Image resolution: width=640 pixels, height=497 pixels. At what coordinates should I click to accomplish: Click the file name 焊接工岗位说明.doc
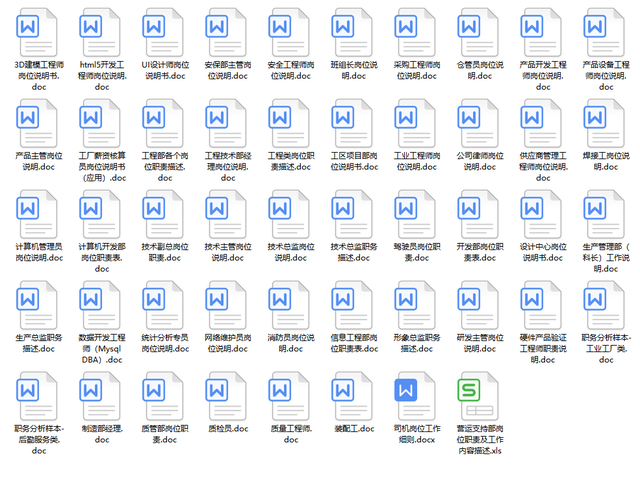coord(606,161)
